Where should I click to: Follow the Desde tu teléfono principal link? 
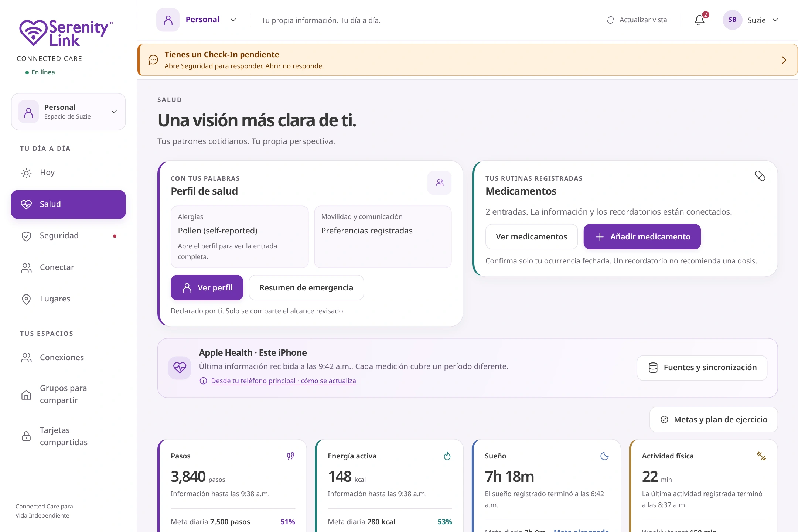point(283,381)
